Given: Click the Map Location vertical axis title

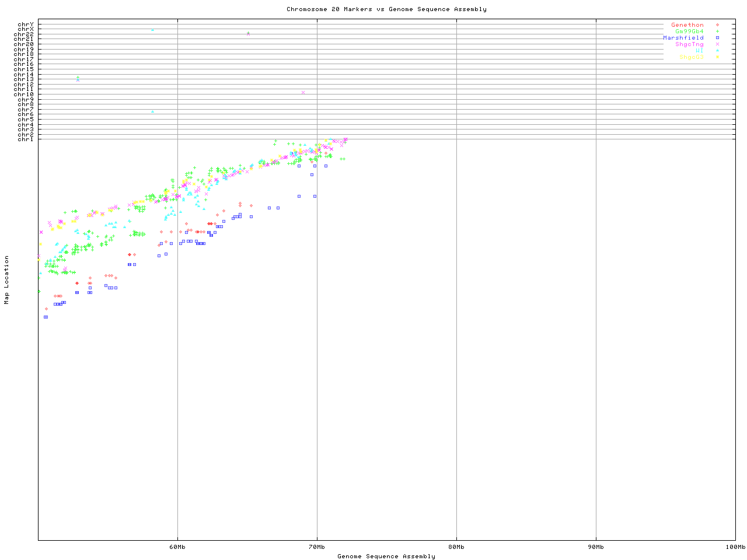Looking at the screenshot, I should (7, 280).
